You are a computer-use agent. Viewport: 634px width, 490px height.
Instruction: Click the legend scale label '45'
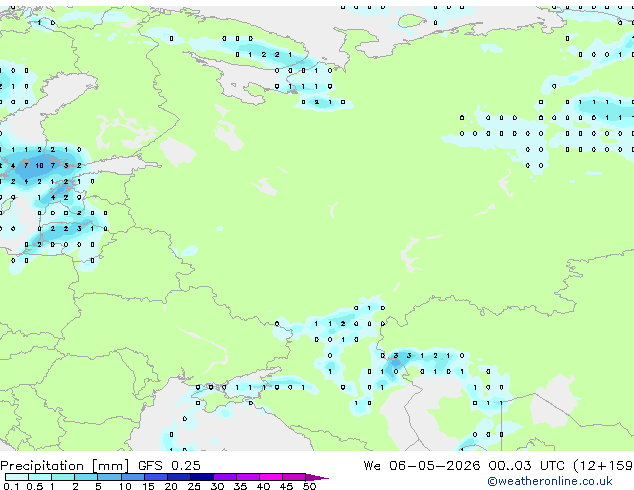(286, 486)
